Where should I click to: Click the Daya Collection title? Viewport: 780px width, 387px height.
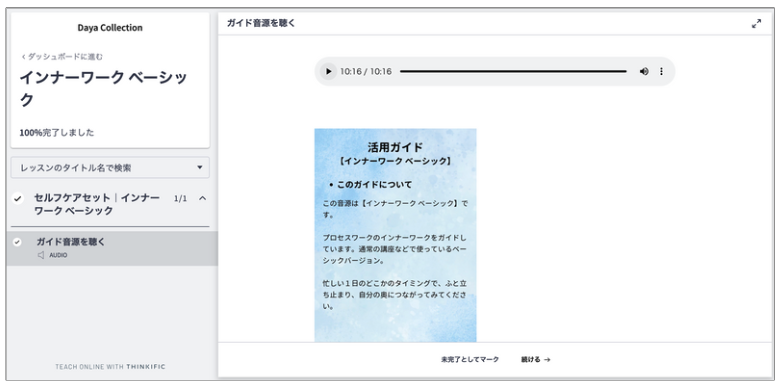coord(110,28)
